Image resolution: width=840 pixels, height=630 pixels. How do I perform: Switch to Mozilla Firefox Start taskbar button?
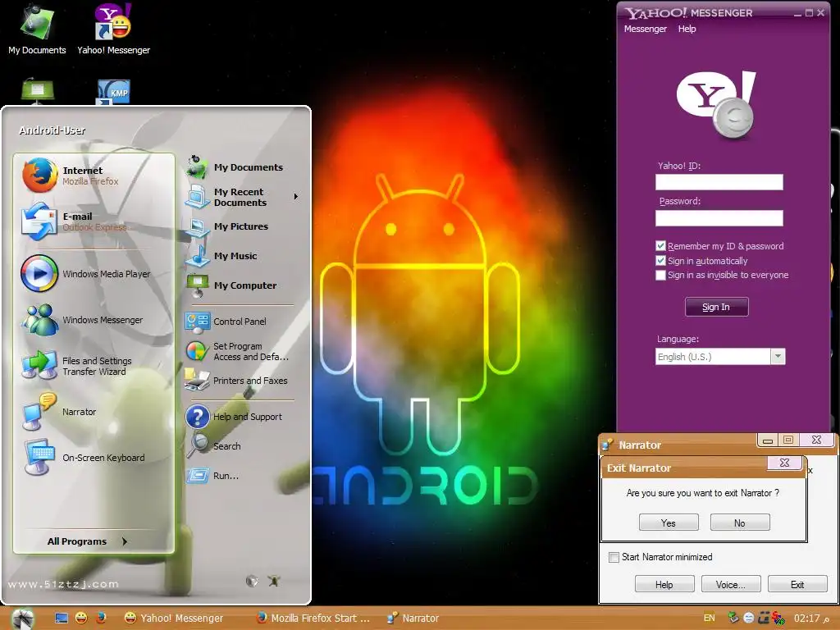[x=314, y=619]
